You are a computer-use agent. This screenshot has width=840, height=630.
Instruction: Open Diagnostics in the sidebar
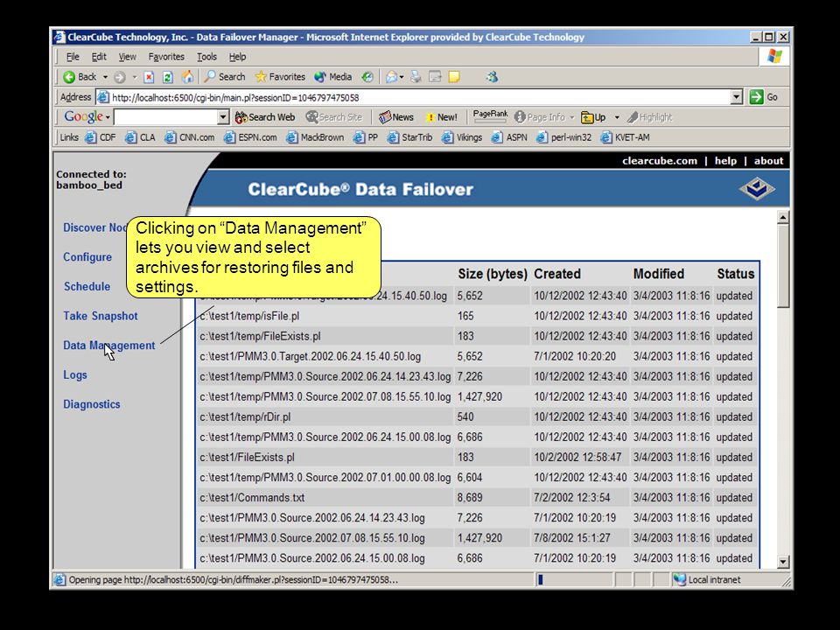coord(92,404)
